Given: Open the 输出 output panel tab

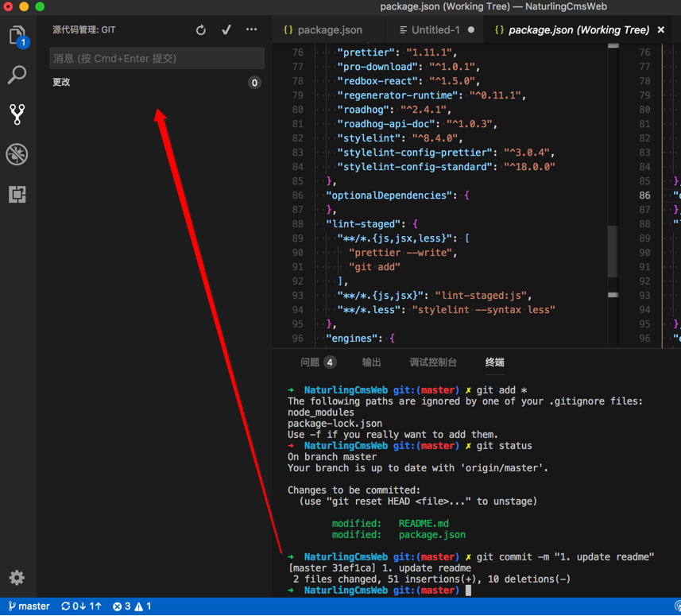Looking at the screenshot, I should (371, 362).
